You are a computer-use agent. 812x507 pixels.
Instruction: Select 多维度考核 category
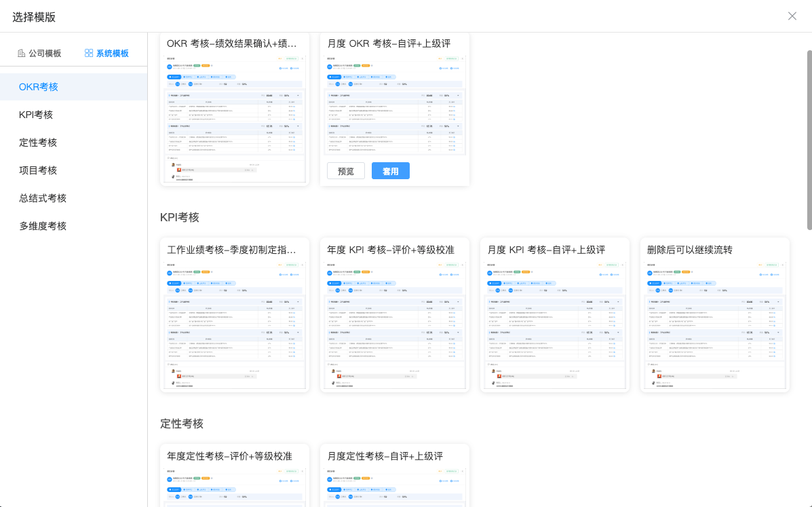(x=43, y=226)
